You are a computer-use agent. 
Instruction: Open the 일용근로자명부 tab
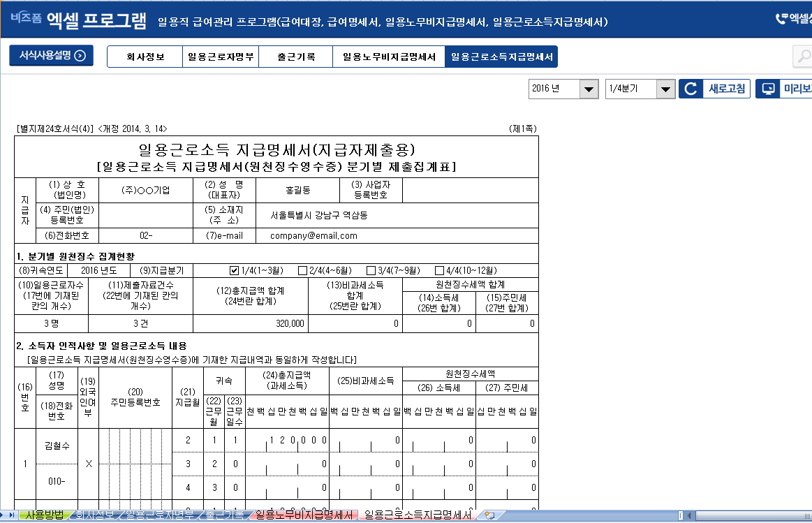tap(221, 57)
